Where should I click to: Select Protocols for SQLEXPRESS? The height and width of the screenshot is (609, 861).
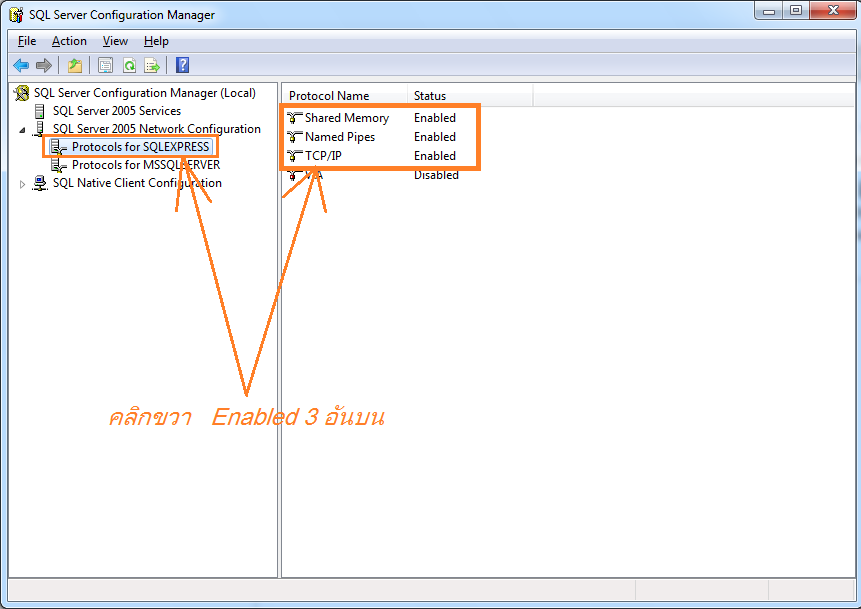click(141, 147)
